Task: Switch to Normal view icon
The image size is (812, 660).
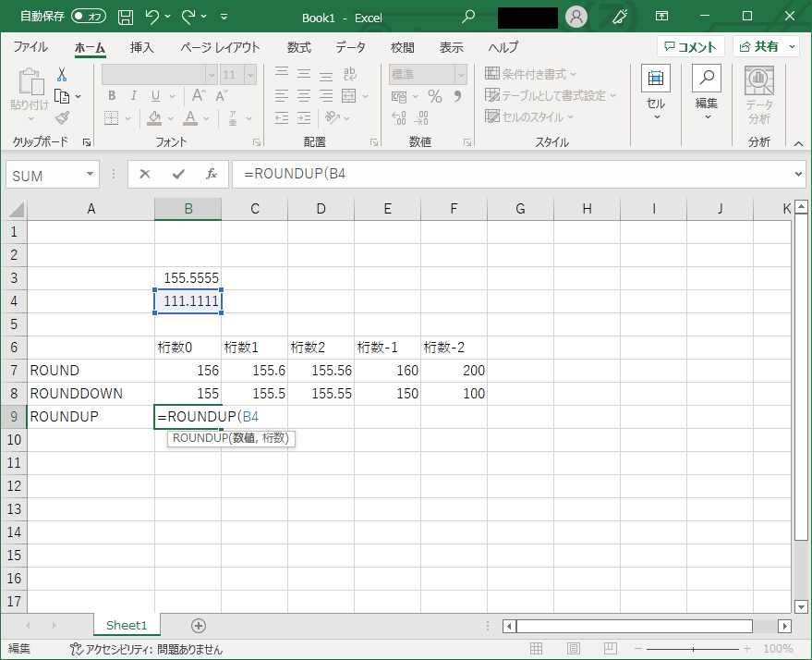Action: 537,649
